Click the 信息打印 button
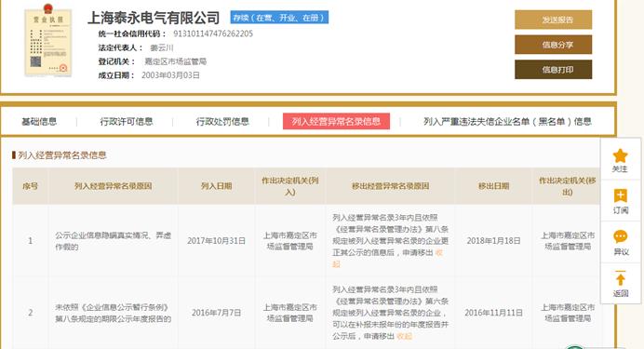 pyautogui.click(x=553, y=70)
